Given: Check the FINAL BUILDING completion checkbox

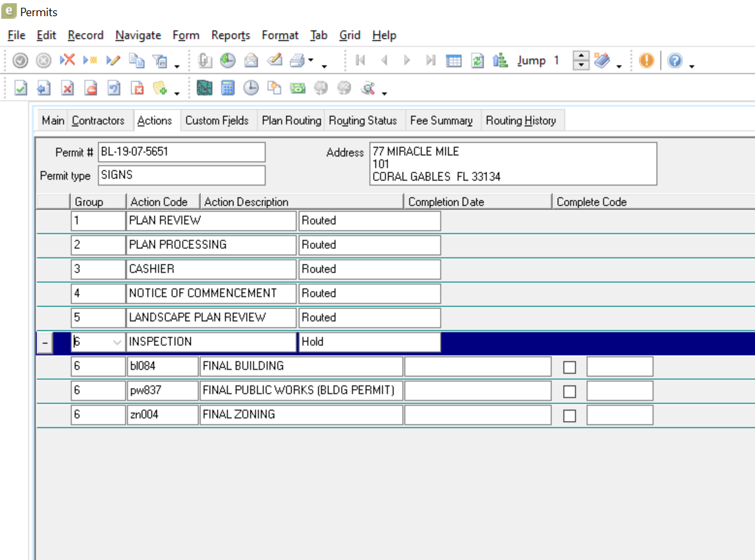Looking at the screenshot, I should 569,367.
